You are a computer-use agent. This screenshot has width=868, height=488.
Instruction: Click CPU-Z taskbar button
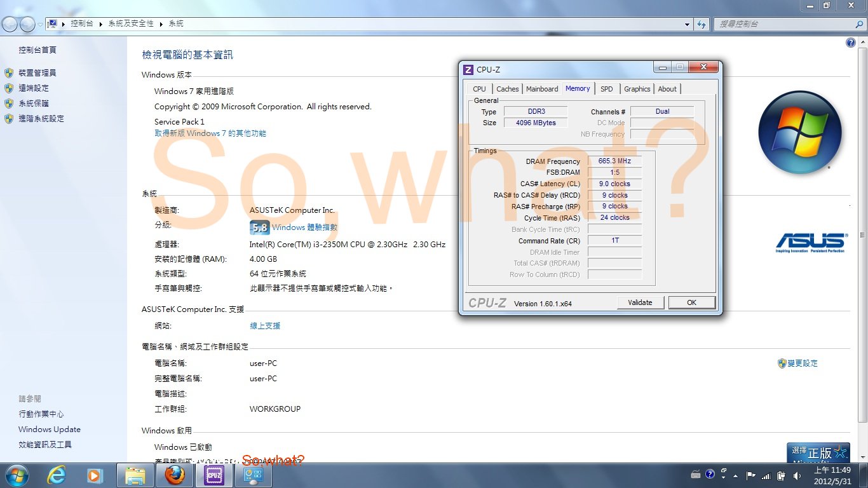[214, 475]
